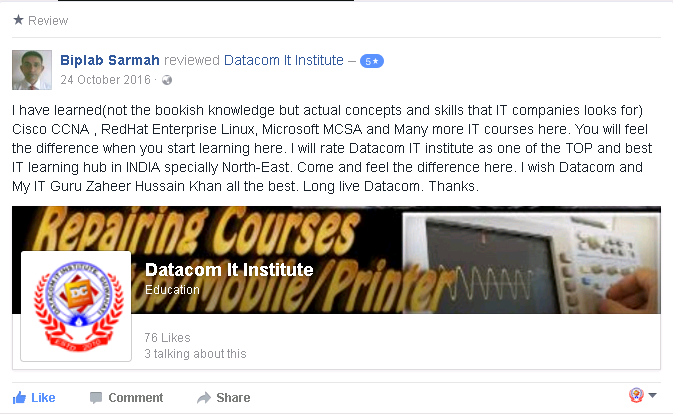Click the Datacom It Institute cover title
This screenshot has height=414, width=673.
229,270
